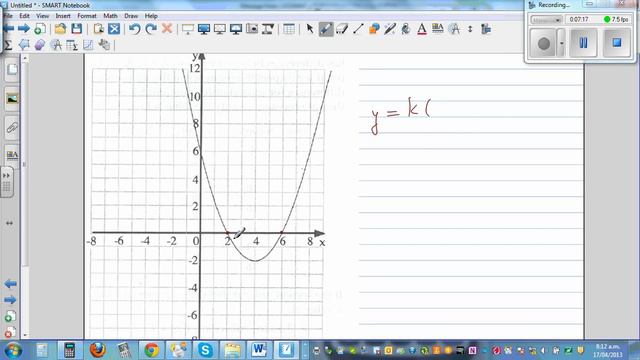Image resolution: width=640 pixels, height=360 pixels.
Task: Undo the last action
Action: (135, 29)
